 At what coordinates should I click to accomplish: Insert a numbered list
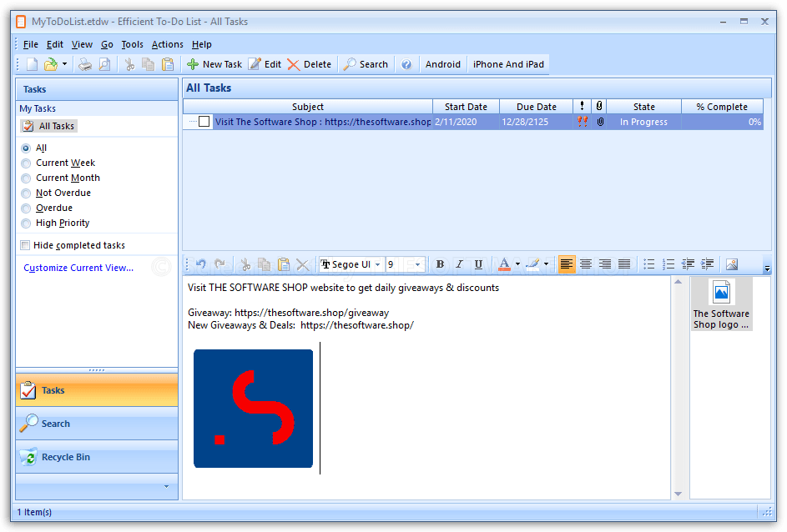pos(668,264)
